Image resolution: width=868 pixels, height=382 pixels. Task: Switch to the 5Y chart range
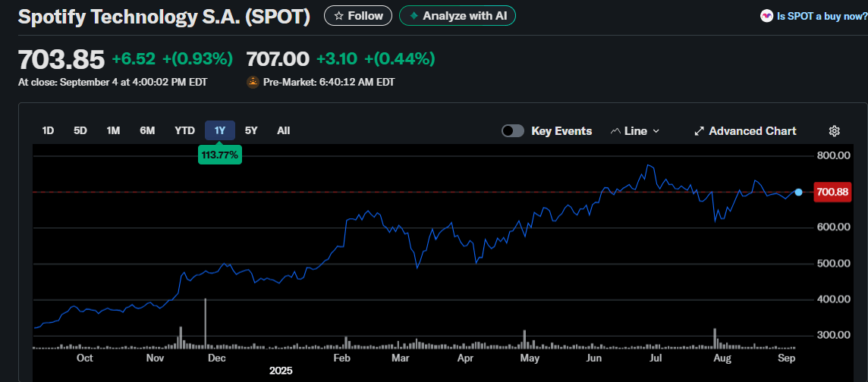click(x=251, y=130)
